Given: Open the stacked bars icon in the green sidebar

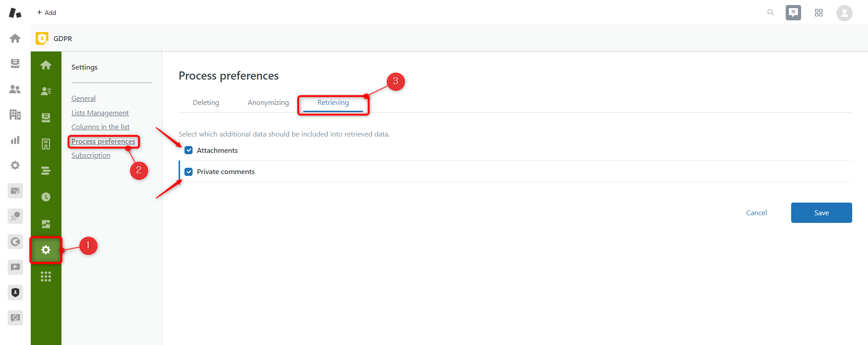Looking at the screenshot, I should coord(46,170).
